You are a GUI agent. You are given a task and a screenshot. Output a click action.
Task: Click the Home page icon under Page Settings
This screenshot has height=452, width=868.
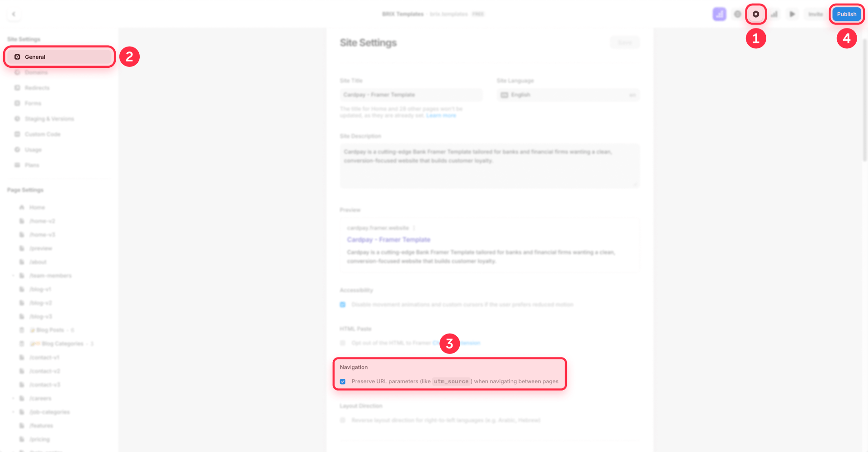point(21,207)
